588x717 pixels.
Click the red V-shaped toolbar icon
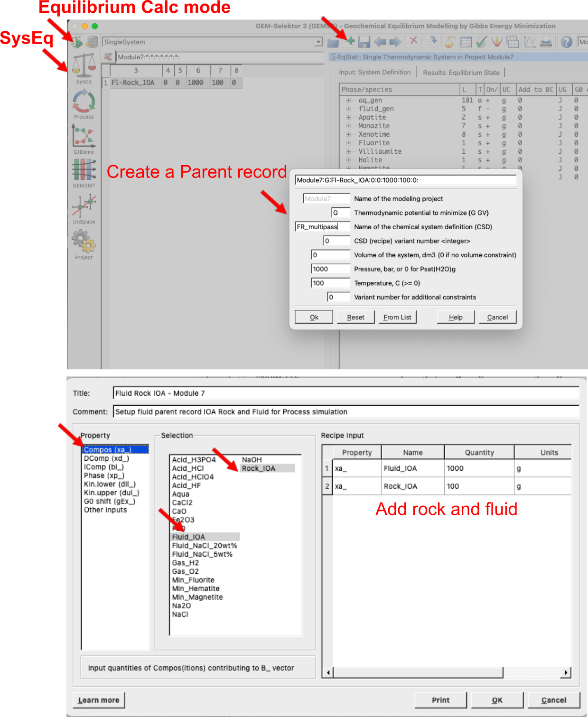pos(497,42)
